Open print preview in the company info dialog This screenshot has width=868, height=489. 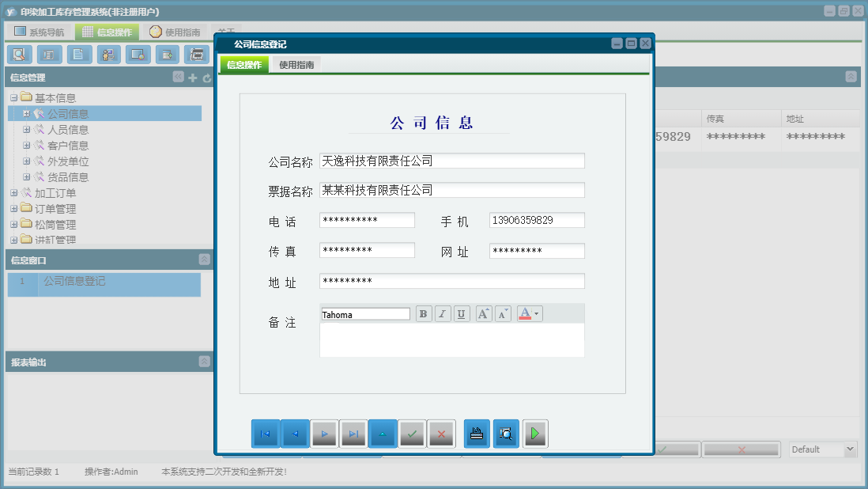point(505,433)
